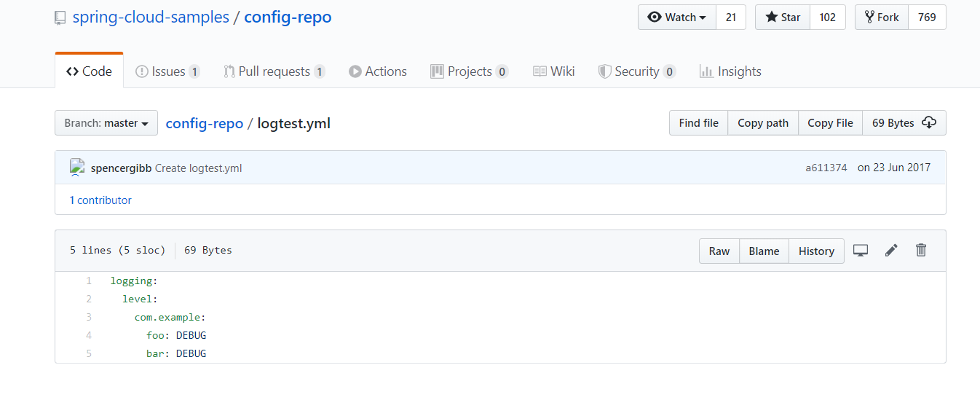
Task: Open the Wiki tab
Action: [x=554, y=71]
